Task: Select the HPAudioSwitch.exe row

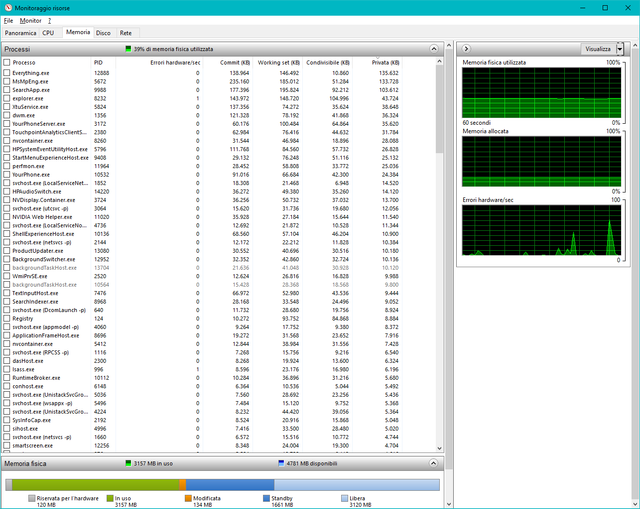Action: (x=203, y=191)
